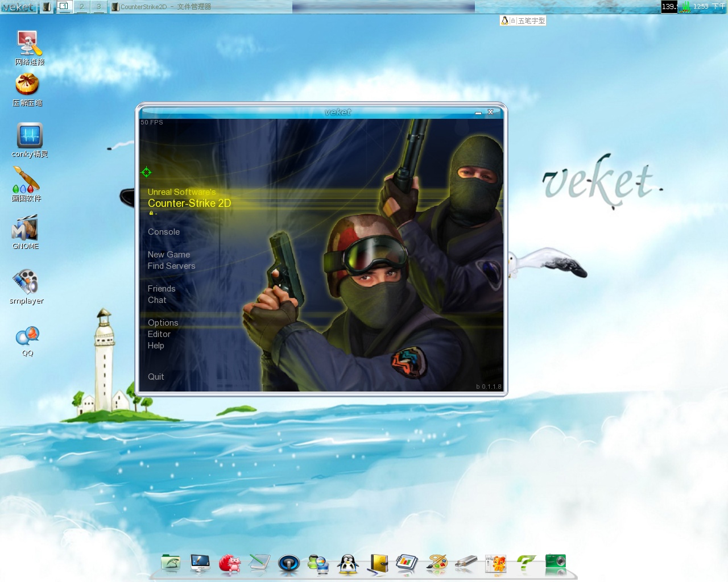Image resolution: width=728 pixels, height=582 pixels.
Task: Launch the bar chart calendar dock icon
Action: coord(407,563)
